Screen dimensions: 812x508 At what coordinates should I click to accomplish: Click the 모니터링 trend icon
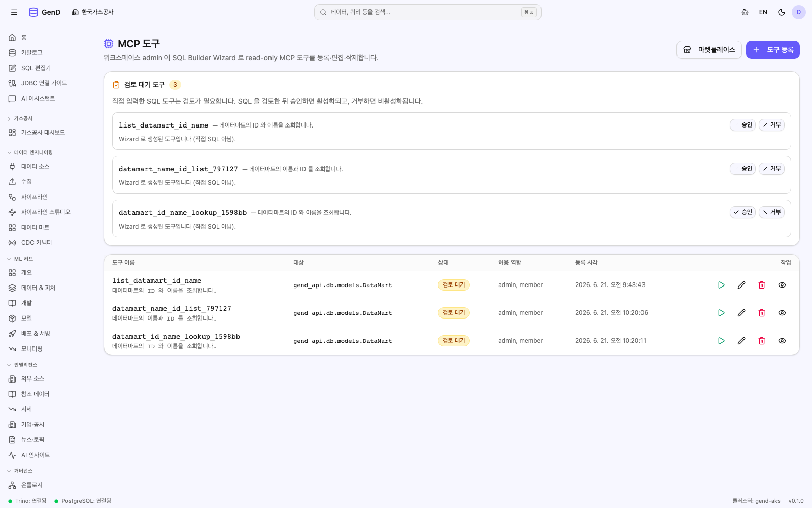(12, 349)
